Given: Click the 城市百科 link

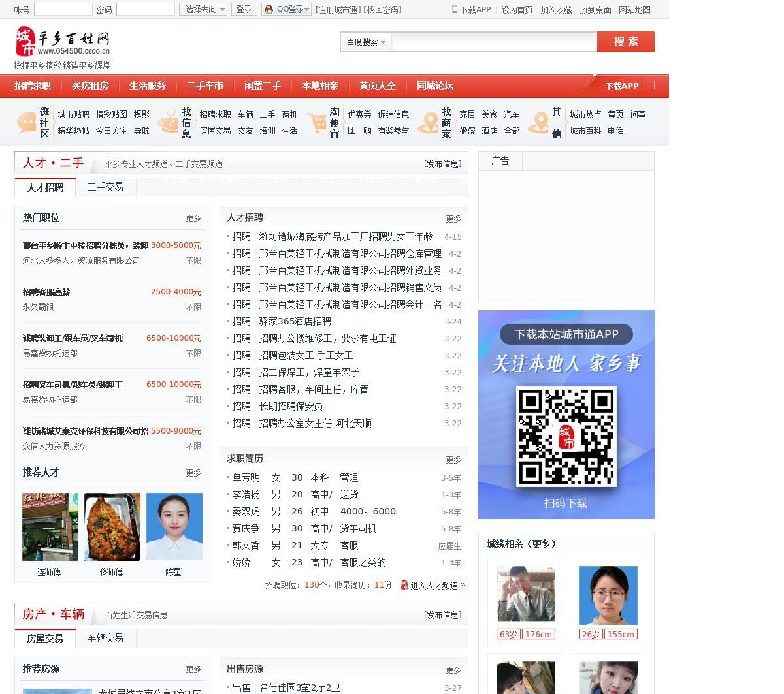Looking at the screenshot, I should click(x=585, y=131).
